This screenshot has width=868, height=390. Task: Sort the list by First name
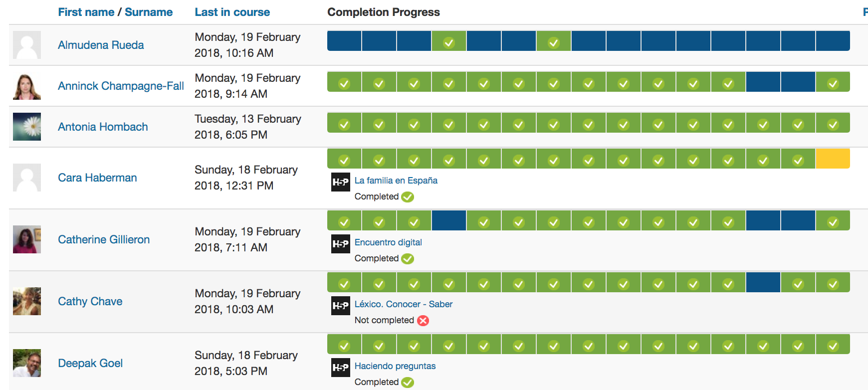[86, 12]
